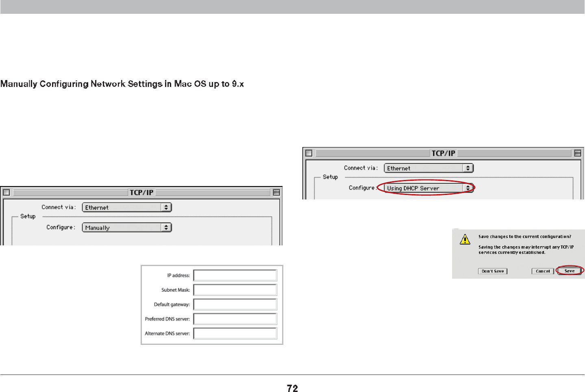Click the Preferred DNS server field

235,319
